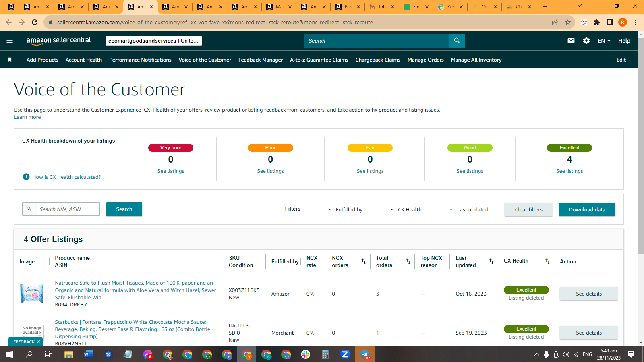Go back to the previous browser page
Screen dimensions: 644x362
9,22
